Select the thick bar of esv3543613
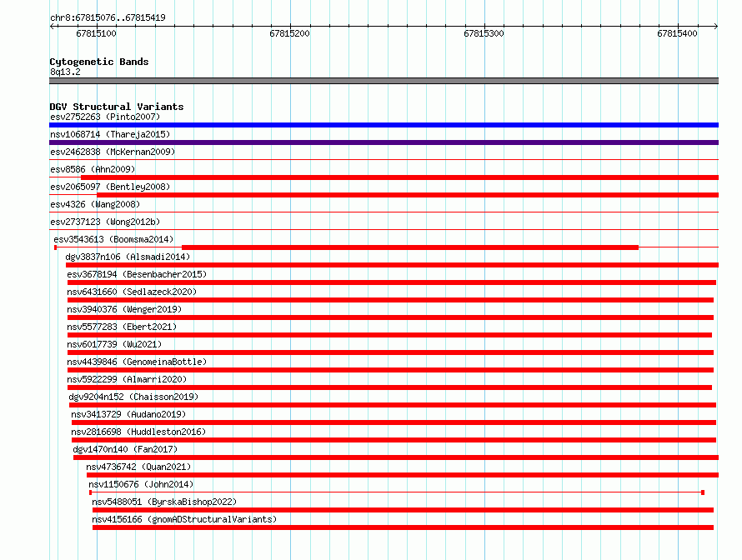This screenshot has width=742, height=560. [x=410, y=247]
